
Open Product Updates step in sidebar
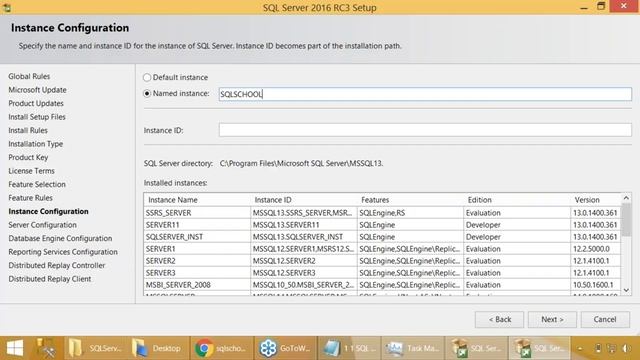[x=36, y=103]
